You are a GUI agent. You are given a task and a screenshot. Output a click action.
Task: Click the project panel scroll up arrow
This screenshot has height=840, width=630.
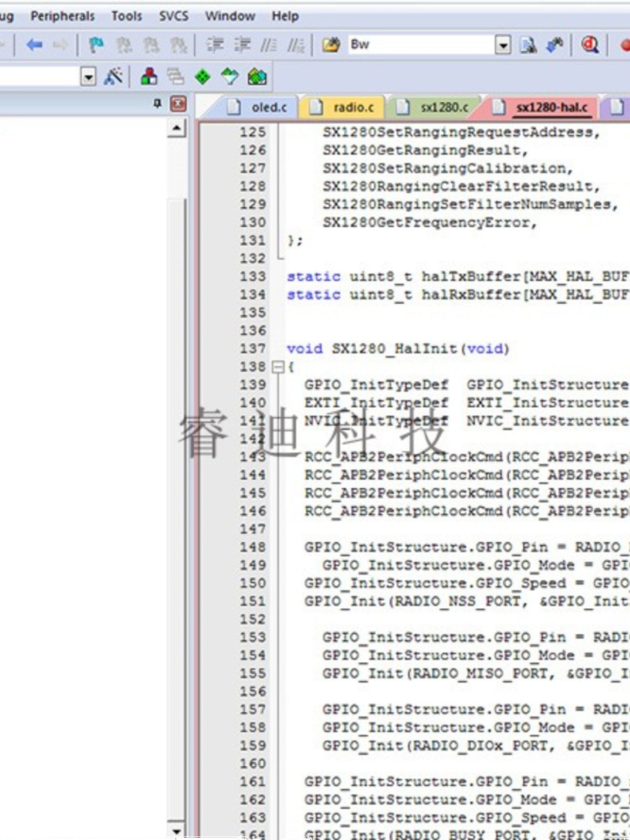click(177, 128)
